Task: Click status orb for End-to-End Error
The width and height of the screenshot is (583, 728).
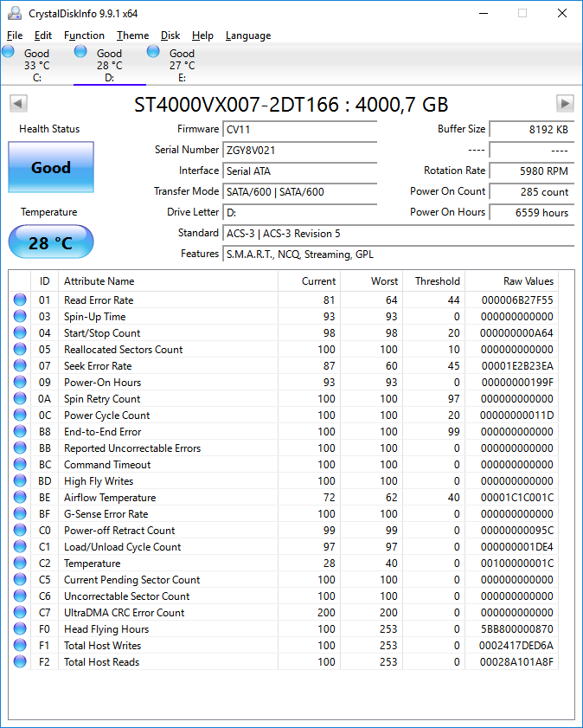Action: [20, 431]
